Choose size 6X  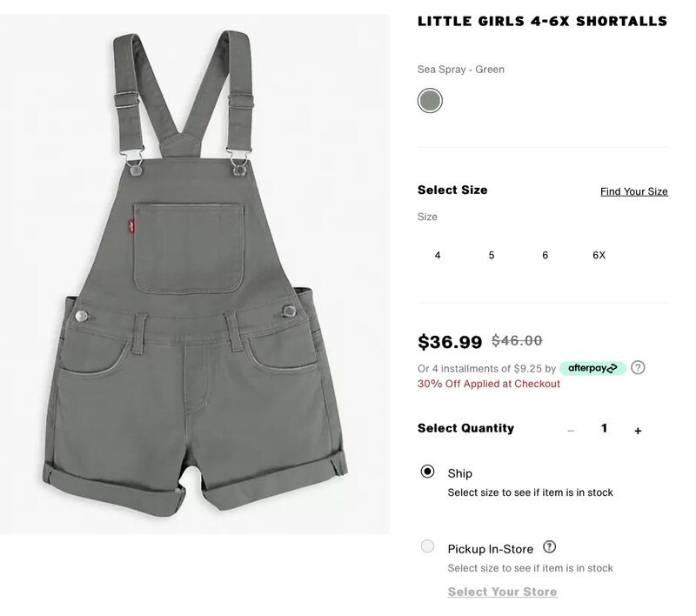point(599,255)
